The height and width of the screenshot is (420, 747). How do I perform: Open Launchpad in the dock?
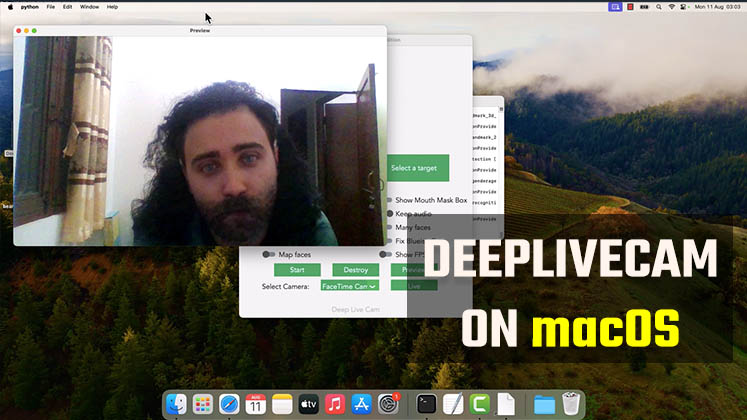pyautogui.click(x=203, y=404)
